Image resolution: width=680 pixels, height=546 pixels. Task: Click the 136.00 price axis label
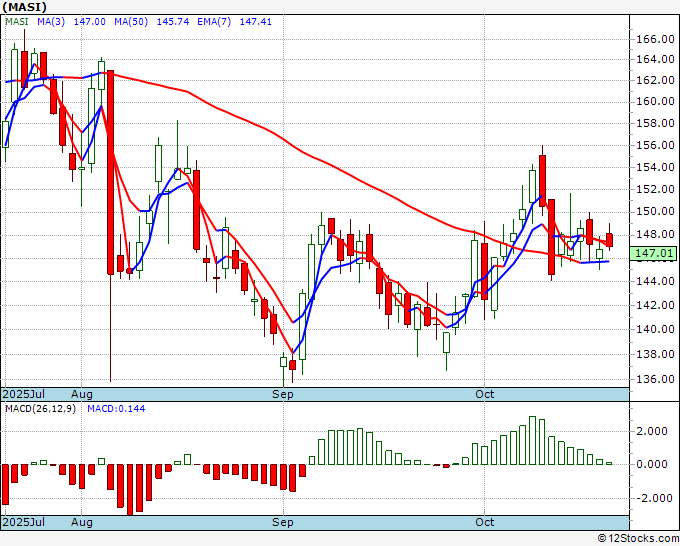click(x=655, y=379)
